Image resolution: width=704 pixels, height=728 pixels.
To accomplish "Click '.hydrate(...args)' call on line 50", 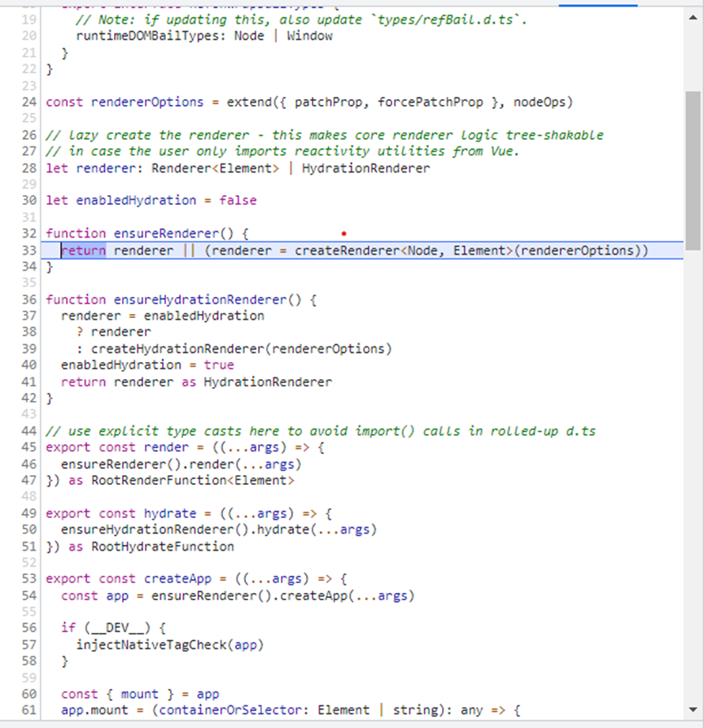I will click(x=313, y=530).
